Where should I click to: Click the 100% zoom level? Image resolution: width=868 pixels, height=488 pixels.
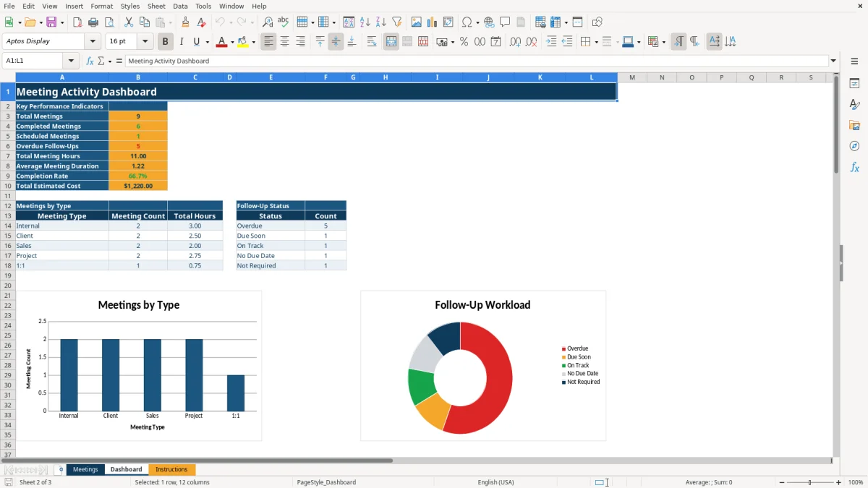click(x=856, y=482)
